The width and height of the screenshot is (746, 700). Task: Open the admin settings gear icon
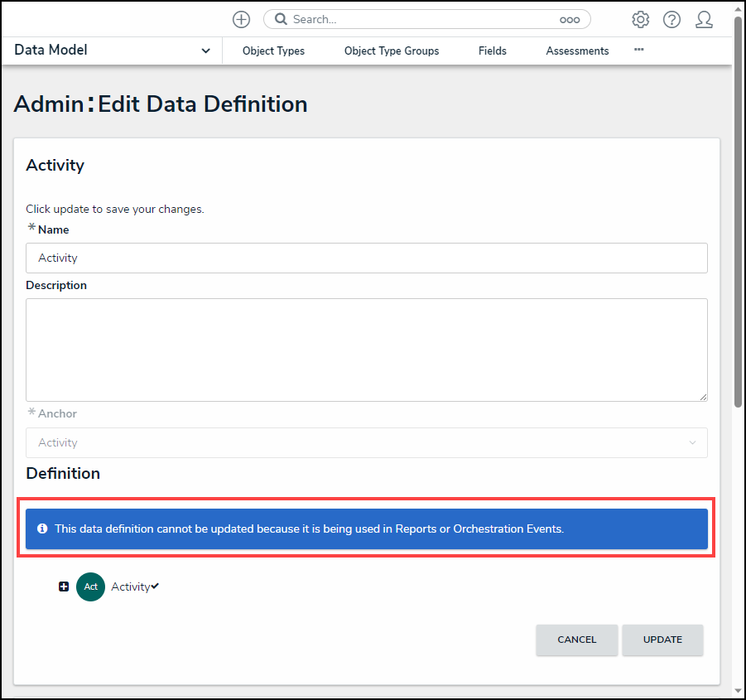[640, 19]
